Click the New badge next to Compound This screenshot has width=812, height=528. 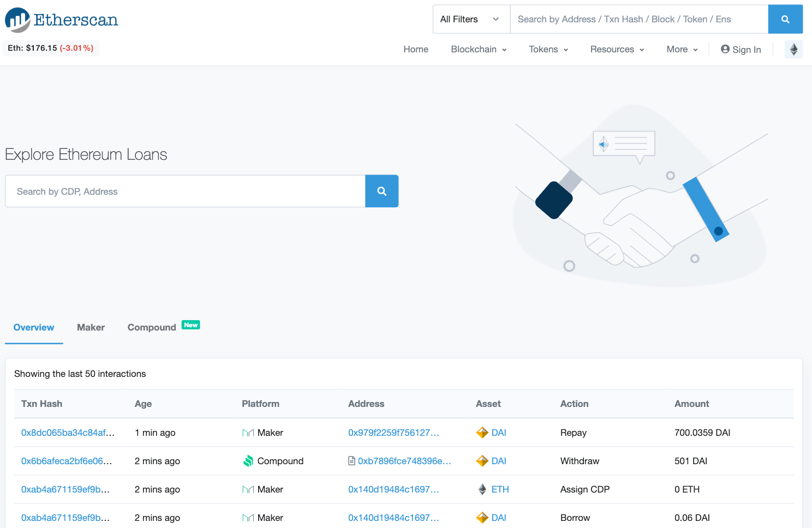191,325
